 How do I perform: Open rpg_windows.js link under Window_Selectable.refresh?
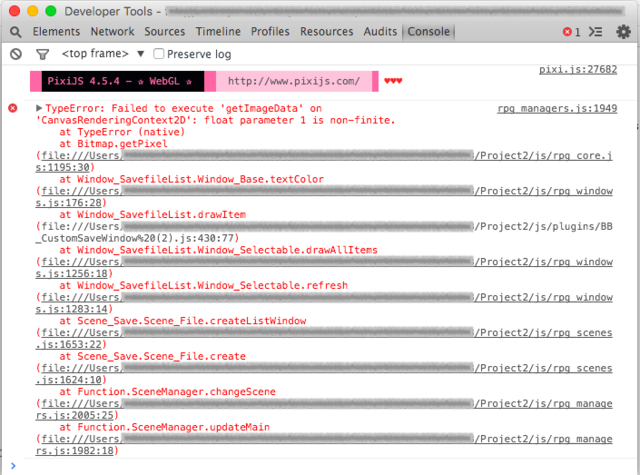(324, 303)
